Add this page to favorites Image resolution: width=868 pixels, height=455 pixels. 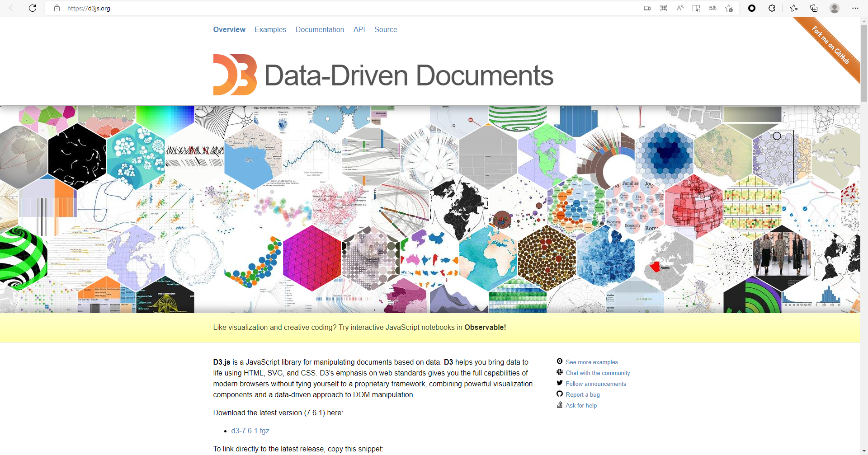pyautogui.click(x=729, y=8)
